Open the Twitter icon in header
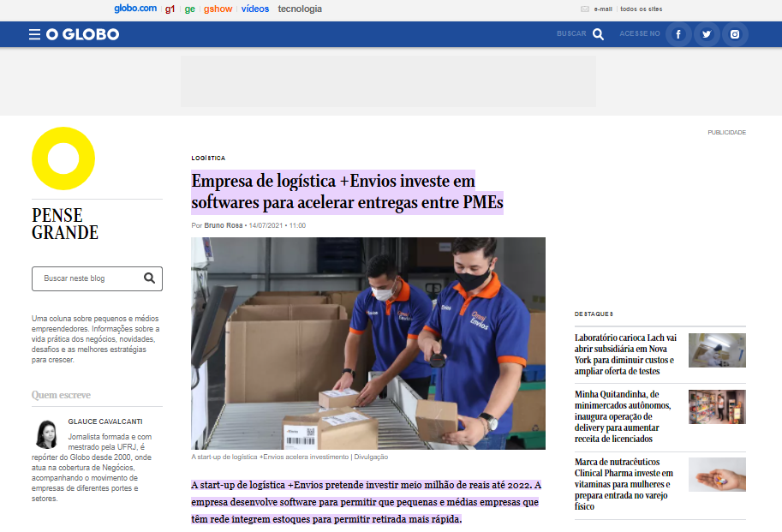The width and height of the screenshot is (782, 532). 707,34
